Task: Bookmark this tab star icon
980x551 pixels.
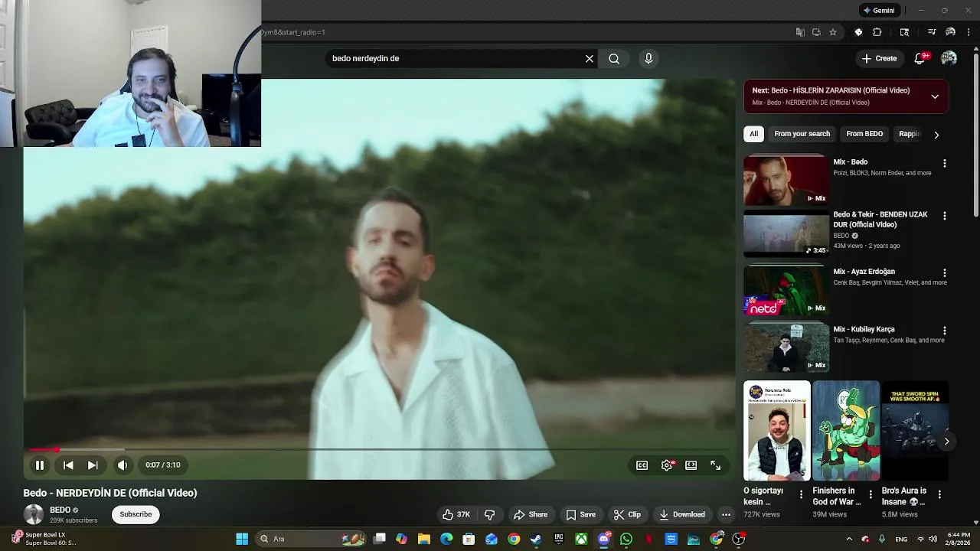Action: (833, 32)
